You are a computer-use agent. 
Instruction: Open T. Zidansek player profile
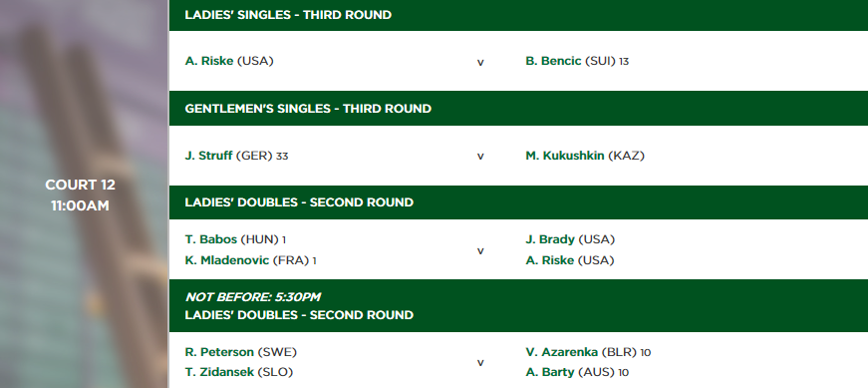pyautogui.click(x=218, y=372)
